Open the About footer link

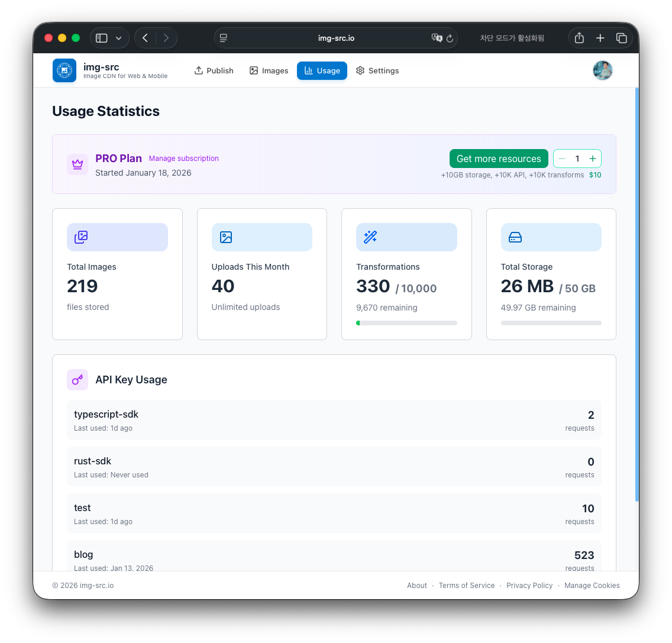(417, 586)
